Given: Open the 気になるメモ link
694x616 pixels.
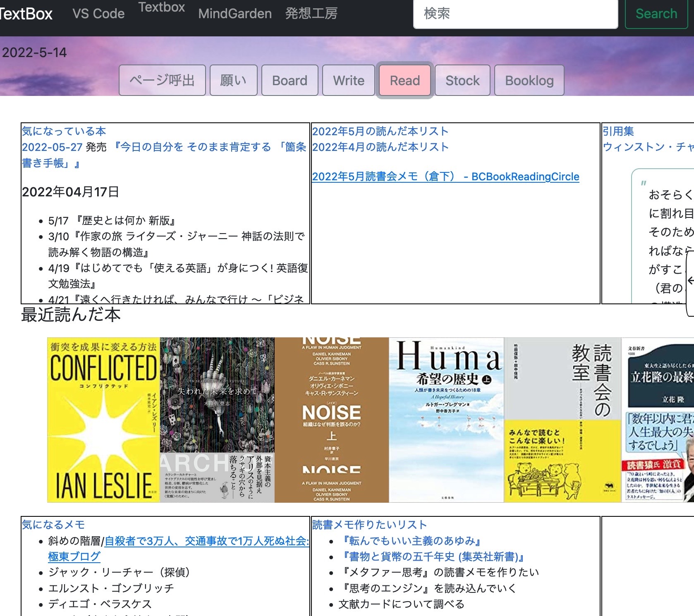Looking at the screenshot, I should (x=53, y=525).
